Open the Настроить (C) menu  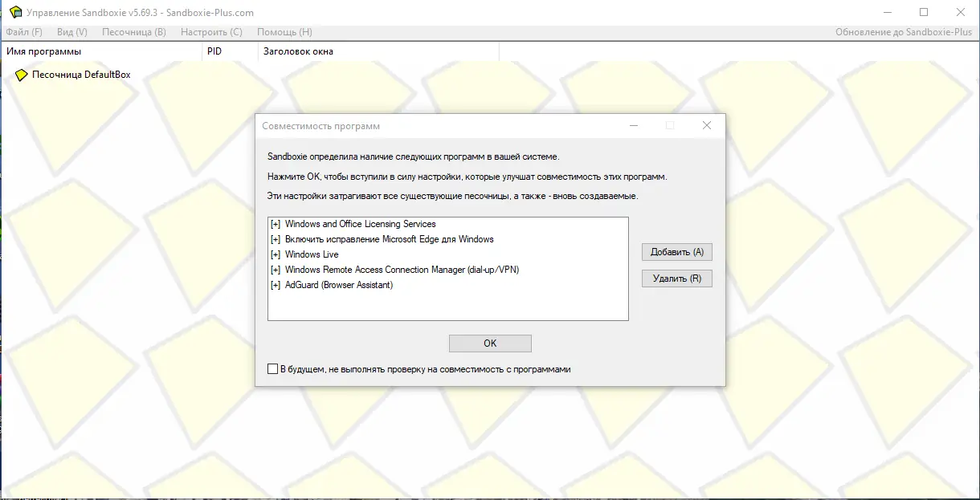(x=211, y=32)
